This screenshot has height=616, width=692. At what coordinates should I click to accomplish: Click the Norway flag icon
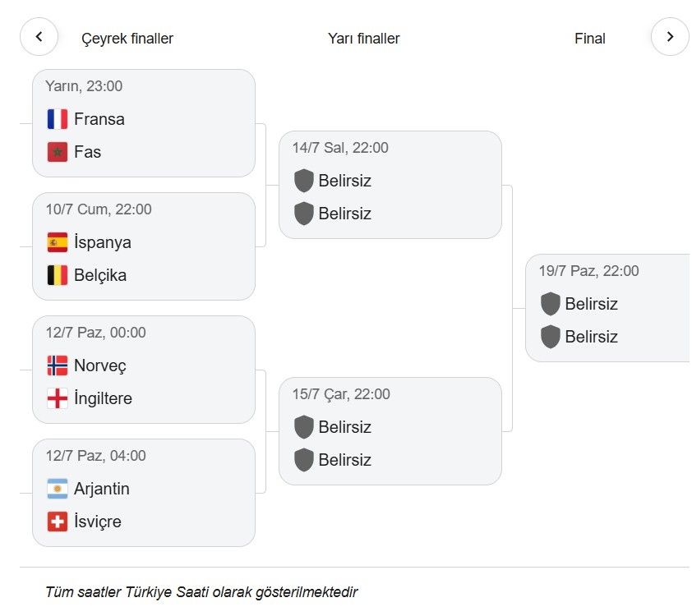pyautogui.click(x=58, y=365)
